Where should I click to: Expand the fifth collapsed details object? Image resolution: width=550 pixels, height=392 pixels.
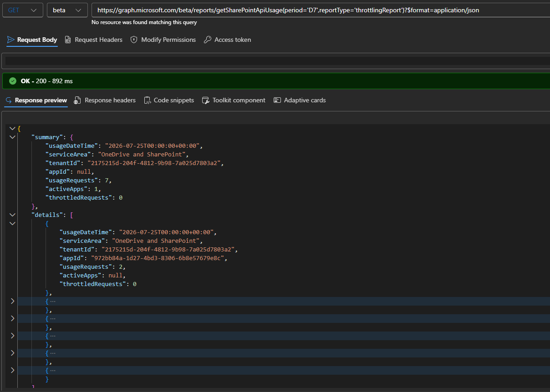[12, 353]
